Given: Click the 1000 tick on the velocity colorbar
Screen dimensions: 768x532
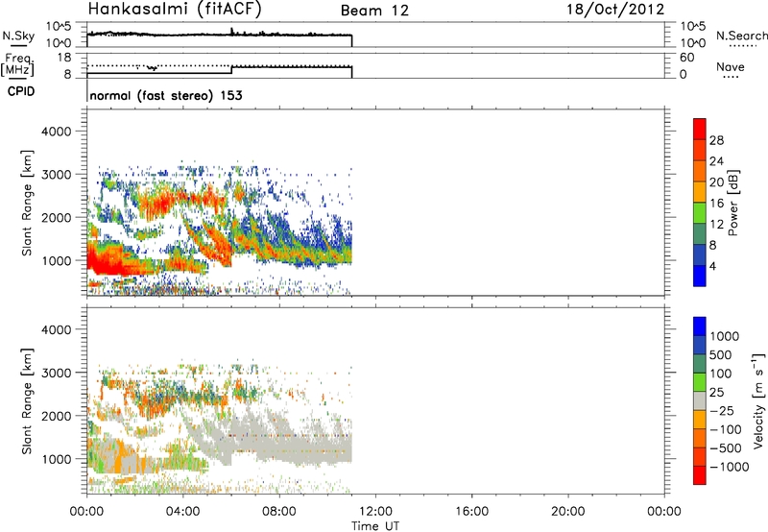Looking at the screenshot, I should click(x=725, y=336).
